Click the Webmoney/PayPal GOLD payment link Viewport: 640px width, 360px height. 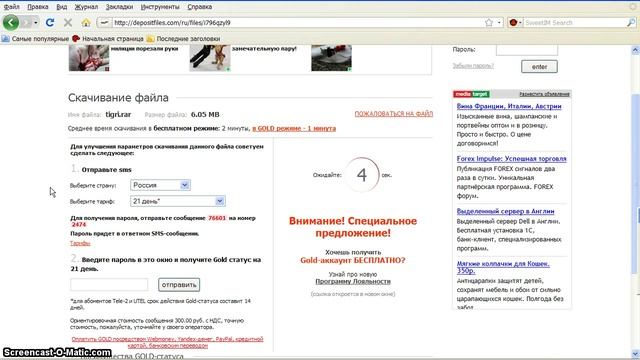tap(167, 342)
